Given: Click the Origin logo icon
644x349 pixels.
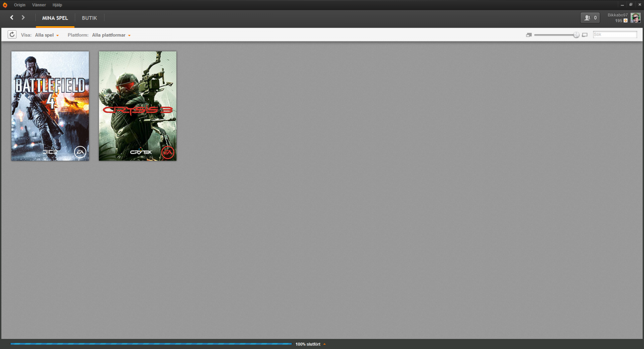Looking at the screenshot, I should pyautogui.click(x=5, y=5).
